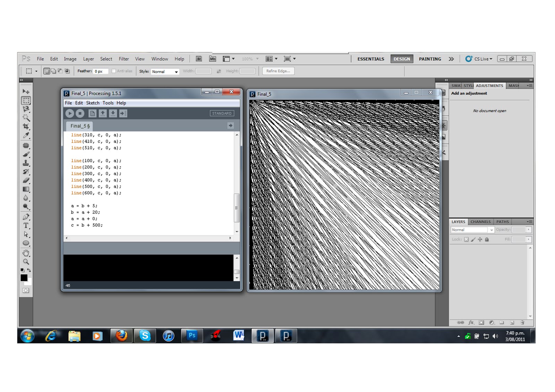Select the Move tool in Photoshop
Viewport: 555px width, 392px height.
[x=26, y=92]
